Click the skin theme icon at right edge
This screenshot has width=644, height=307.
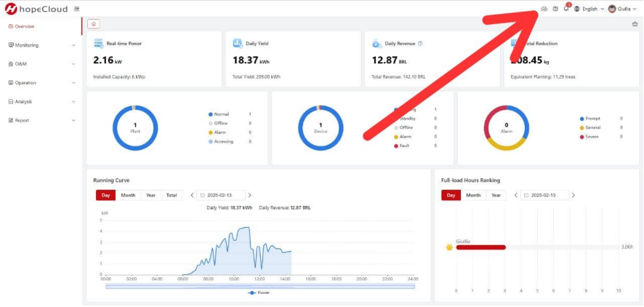(x=635, y=24)
